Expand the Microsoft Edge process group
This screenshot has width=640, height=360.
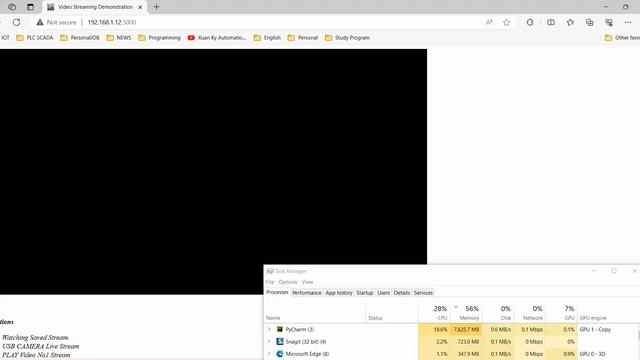pyautogui.click(x=269, y=354)
